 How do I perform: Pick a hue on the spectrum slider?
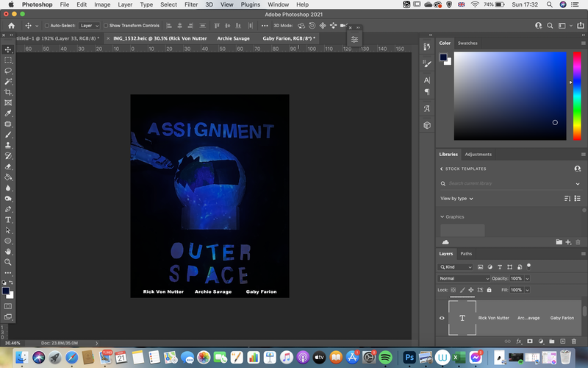coord(577,96)
